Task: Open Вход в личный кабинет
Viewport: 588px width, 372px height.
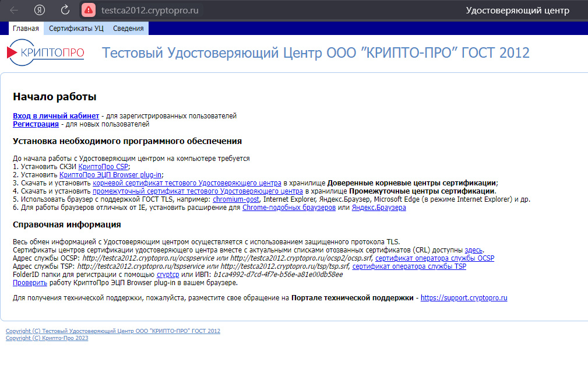Action: (55, 115)
